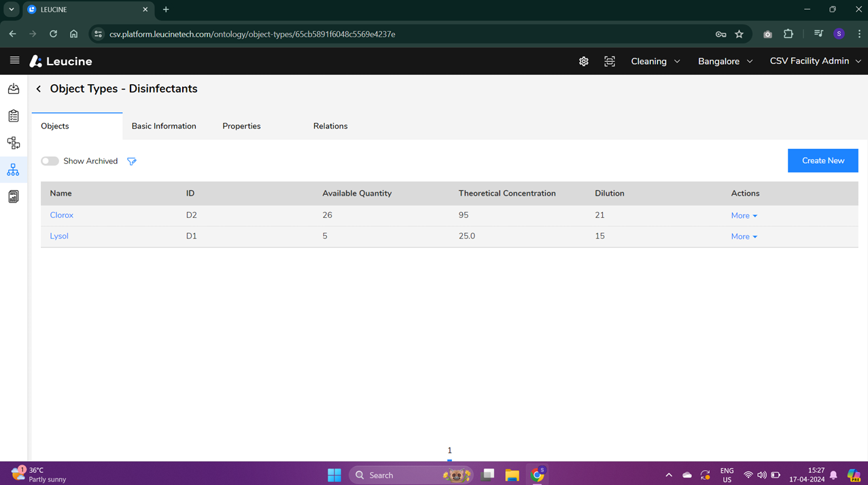868x485 pixels.
Task: Expand the Bangalore facility dropdown
Action: pyautogui.click(x=725, y=61)
